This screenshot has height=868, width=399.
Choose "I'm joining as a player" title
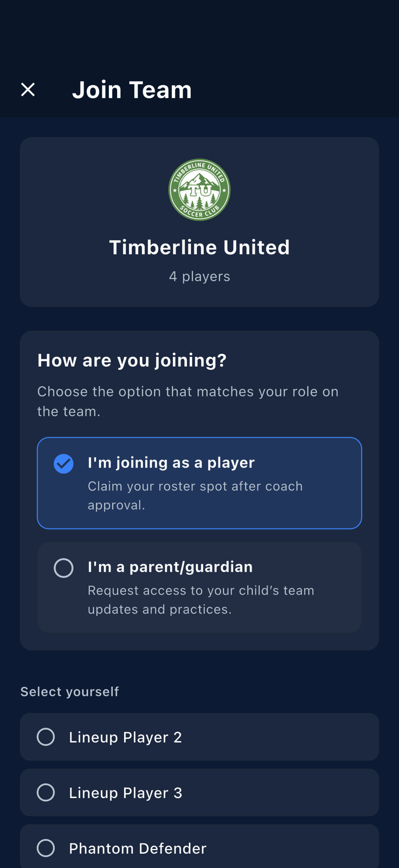pyautogui.click(x=171, y=463)
